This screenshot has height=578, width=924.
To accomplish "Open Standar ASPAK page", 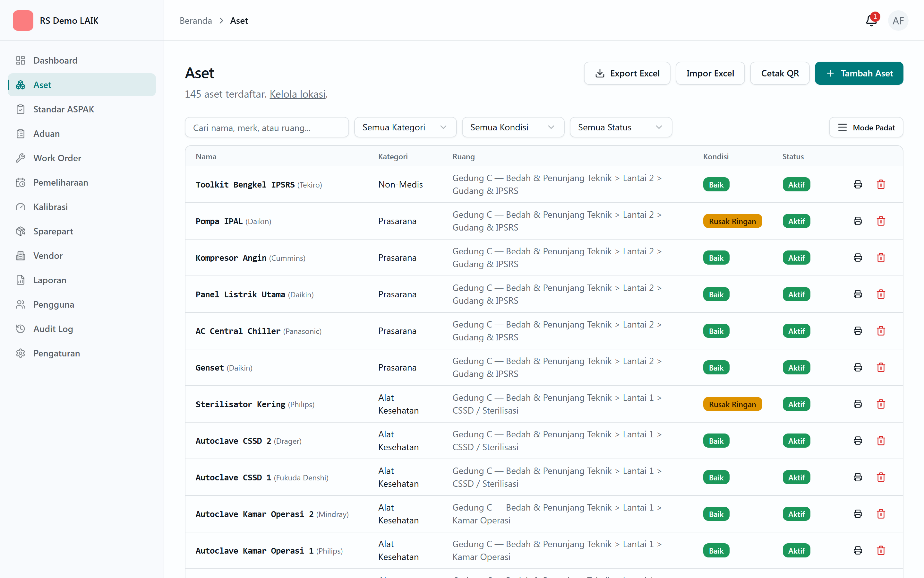I will (x=82, y=109).
